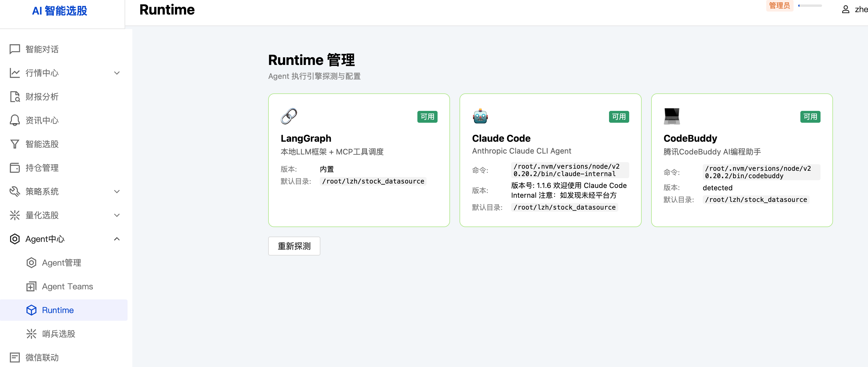Image resolution: width=868 pixels, height=367 pixels.
Task: Click the 智能选股 funnel filter icon
Action: click(15, 144)
